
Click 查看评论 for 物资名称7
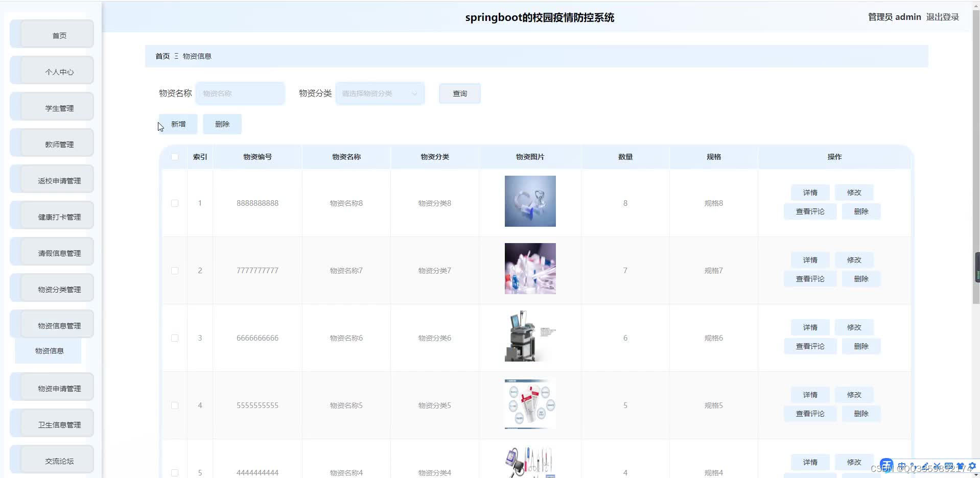pyautogui.click(x=810, y=279)
